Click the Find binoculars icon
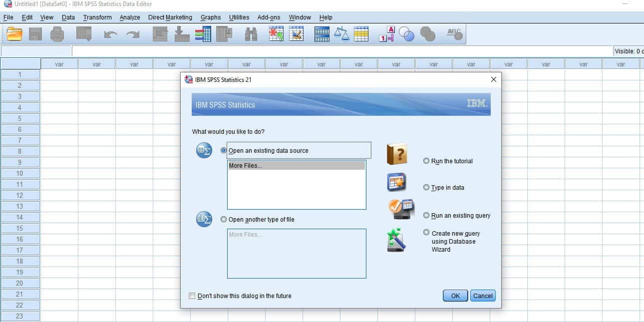This screenshot has width=644, height=322. coord(251,34)
